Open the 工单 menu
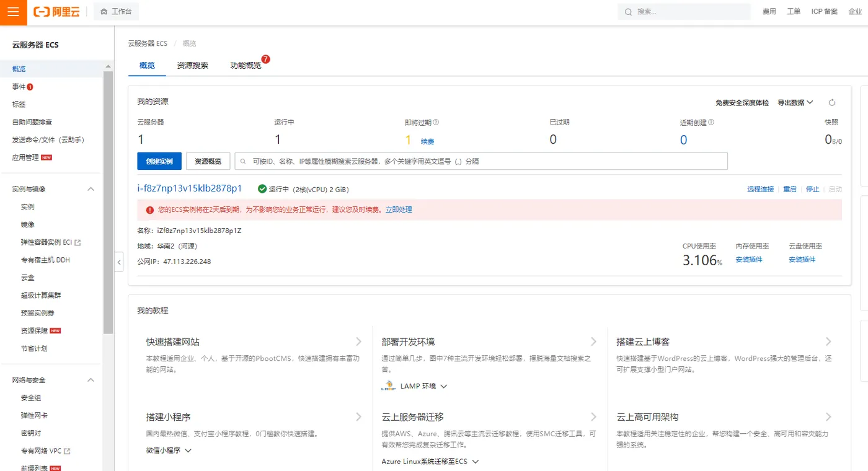The width and height of the screenshot is (868, 471). [x=794, y=12]
